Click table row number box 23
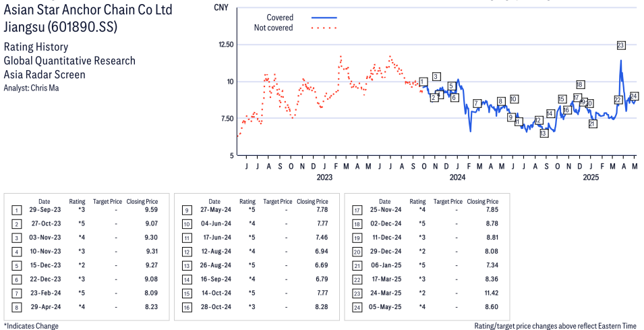 (x=357, y=294)
